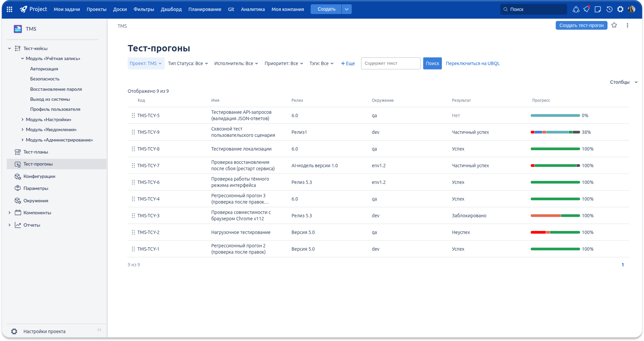Expand the Отчеты section
The width and height of the screenshot is (644, 341).
tap(9, 225)
